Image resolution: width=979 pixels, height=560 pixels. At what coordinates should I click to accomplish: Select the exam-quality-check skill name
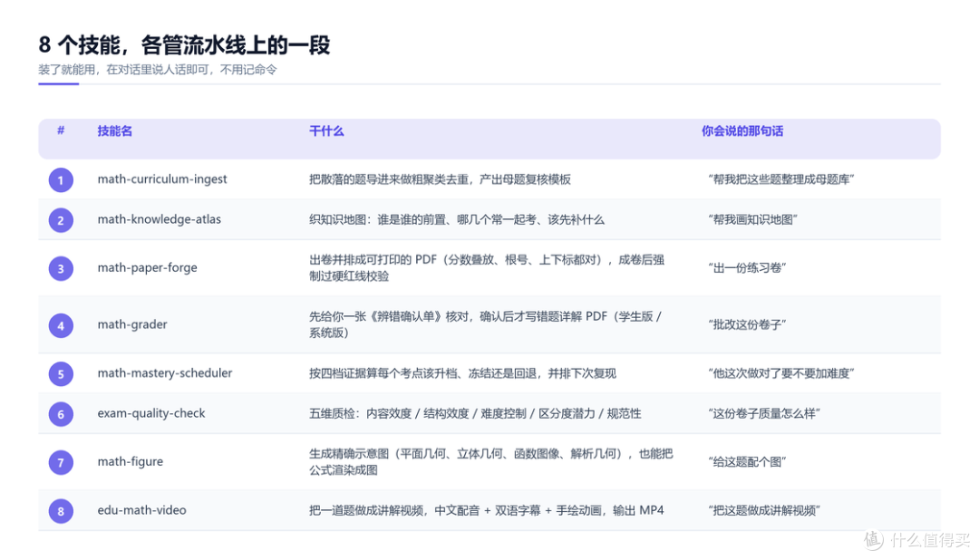[151, 412]
